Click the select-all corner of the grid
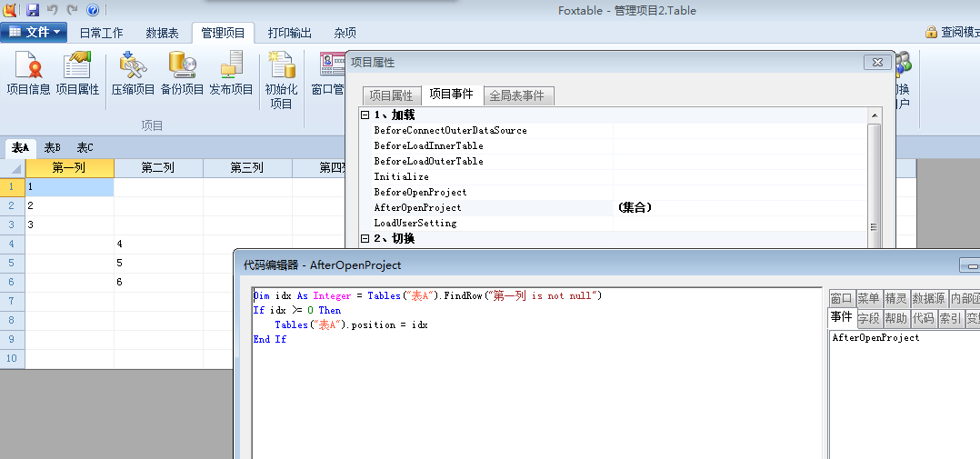980x459 pixels. click(13, 168)
